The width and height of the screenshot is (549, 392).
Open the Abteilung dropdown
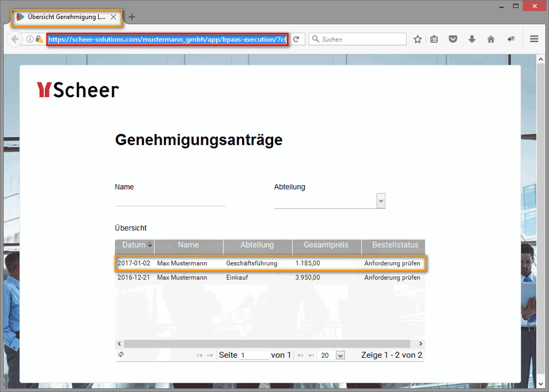(381, 200)
